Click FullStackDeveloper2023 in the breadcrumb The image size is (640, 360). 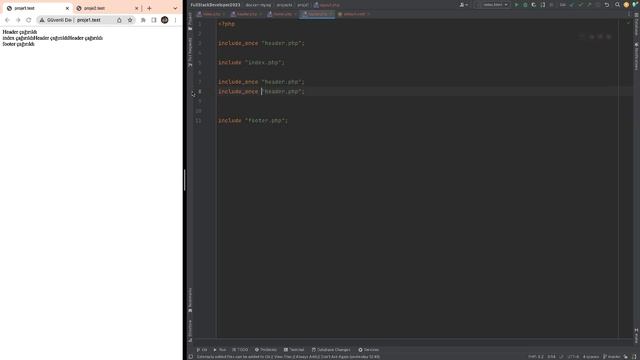(215, 5)
